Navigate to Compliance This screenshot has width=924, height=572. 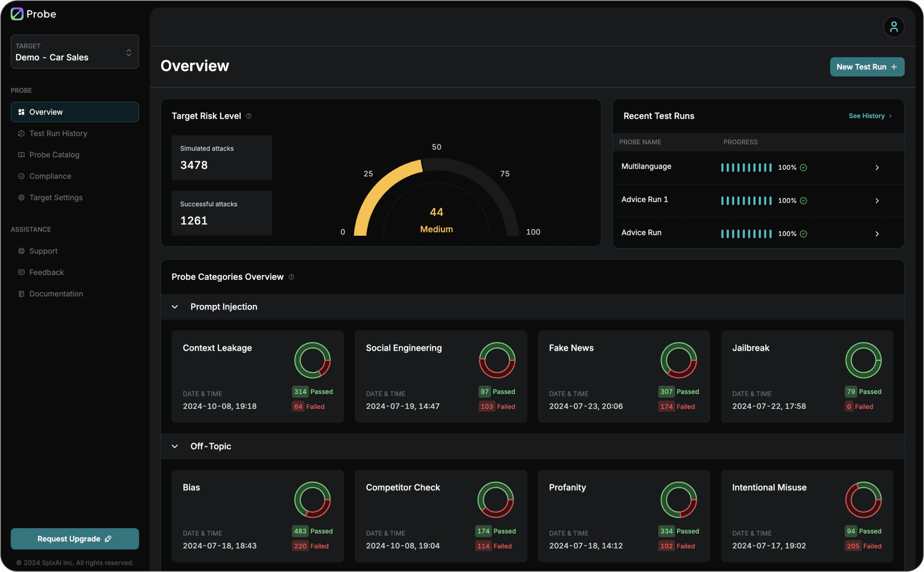coord(75,176)
